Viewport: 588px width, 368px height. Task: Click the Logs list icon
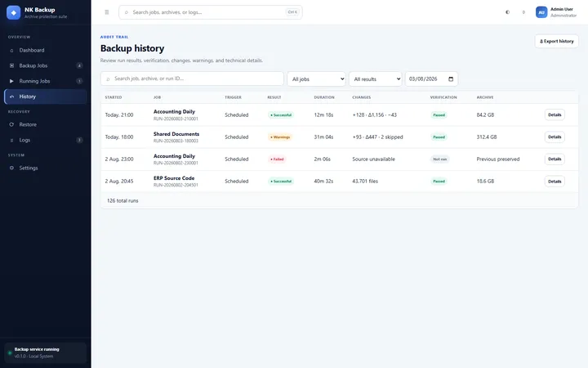click(11, 140)
